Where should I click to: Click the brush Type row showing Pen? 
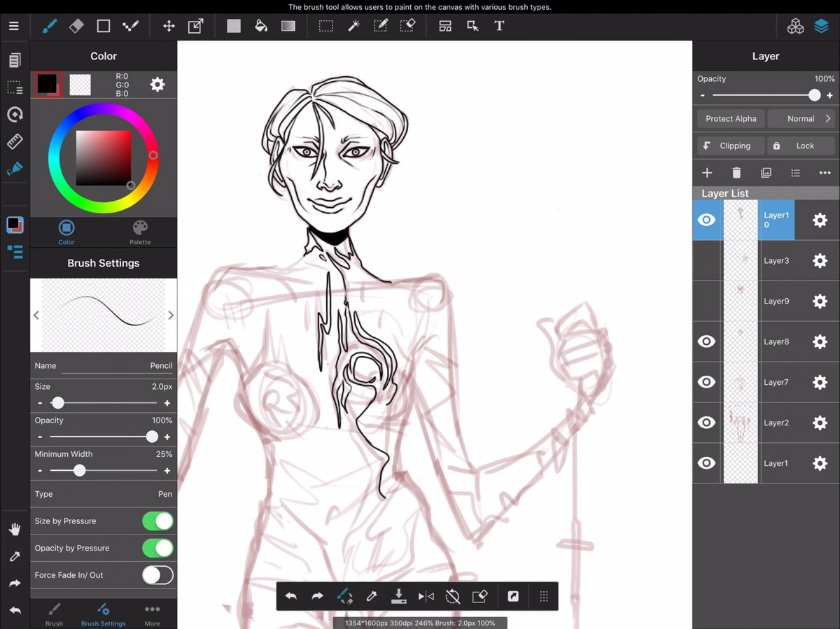104,494
